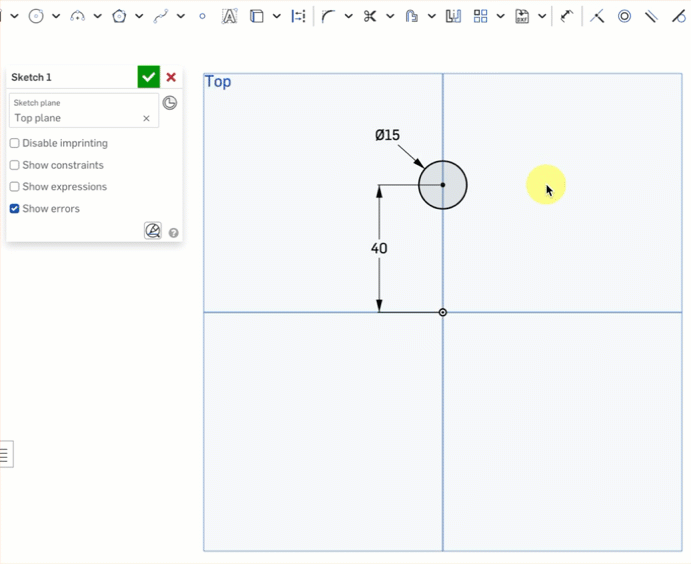Select the Linear pattern tool

[x=480, y=16]
